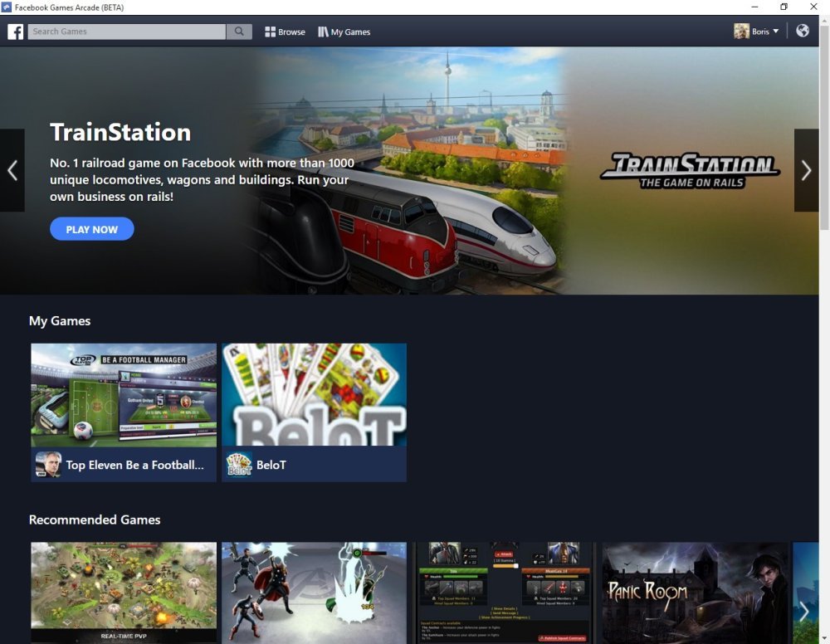Open the globe notifications icon
830x644 pixels.
(803, 31)
